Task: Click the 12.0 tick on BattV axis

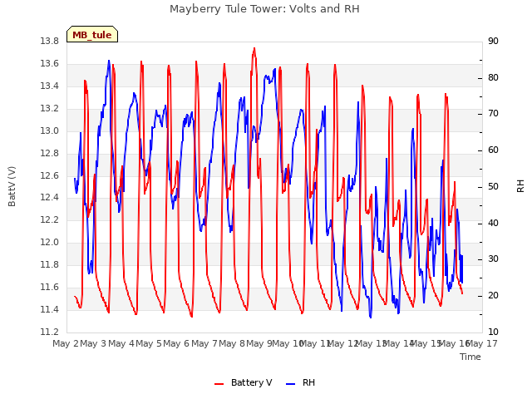Action: [50, 242]
